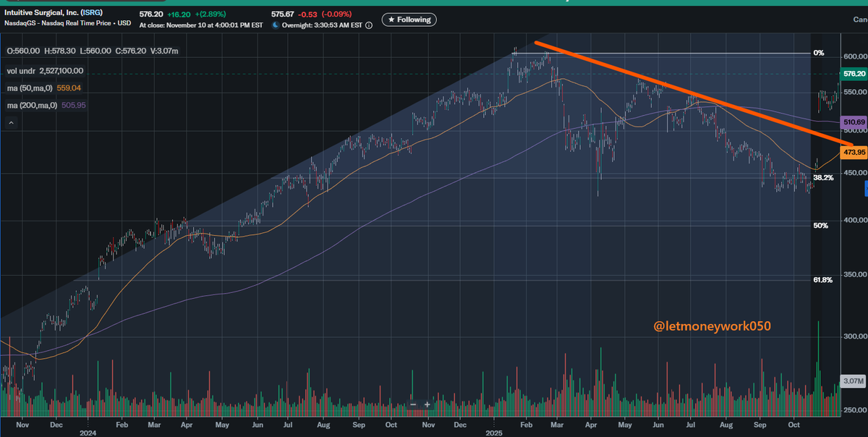
Task: Select the 38.2% Fibonacci level label
Action: click(x=823, y=177)
